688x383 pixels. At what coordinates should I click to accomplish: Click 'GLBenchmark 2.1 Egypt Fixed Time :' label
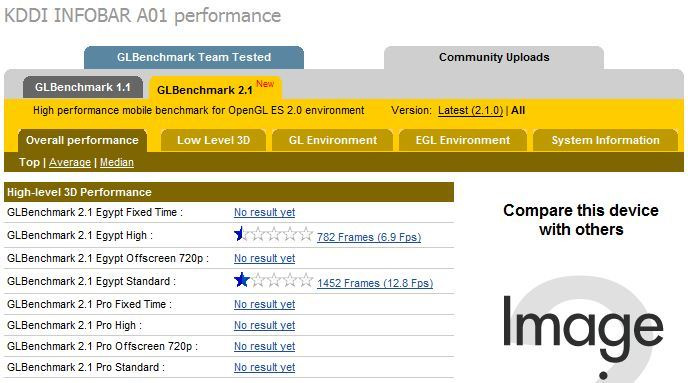coord(95,212)
